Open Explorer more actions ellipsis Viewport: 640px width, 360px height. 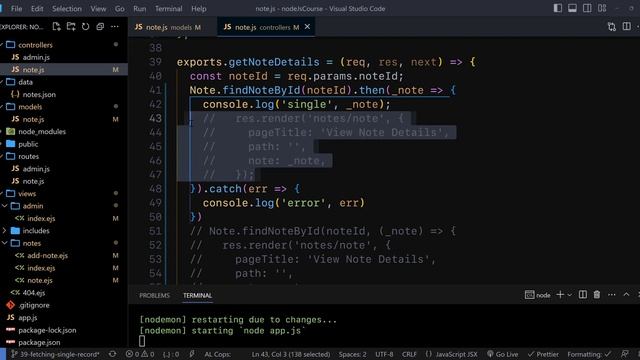(x=115, y=27)
